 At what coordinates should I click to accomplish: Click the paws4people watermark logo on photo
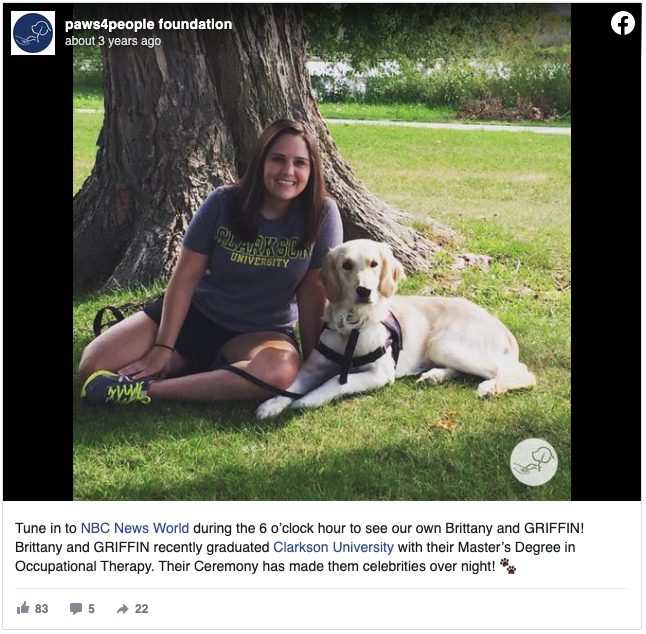(536, 464)
